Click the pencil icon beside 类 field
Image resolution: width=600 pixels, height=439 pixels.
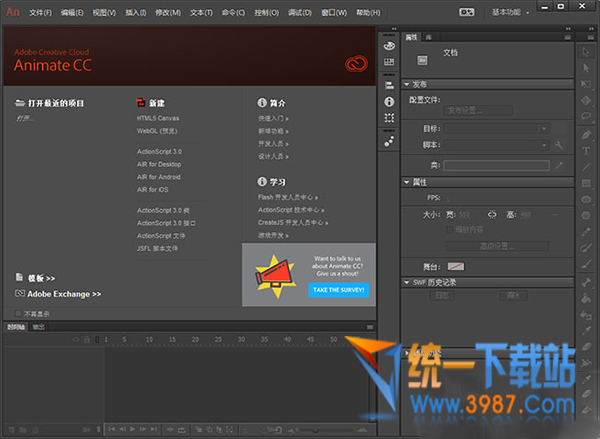(559, 165)
